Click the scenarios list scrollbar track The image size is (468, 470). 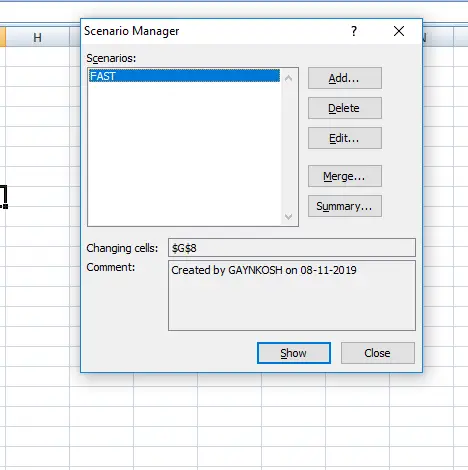click(x=289, y=147)
